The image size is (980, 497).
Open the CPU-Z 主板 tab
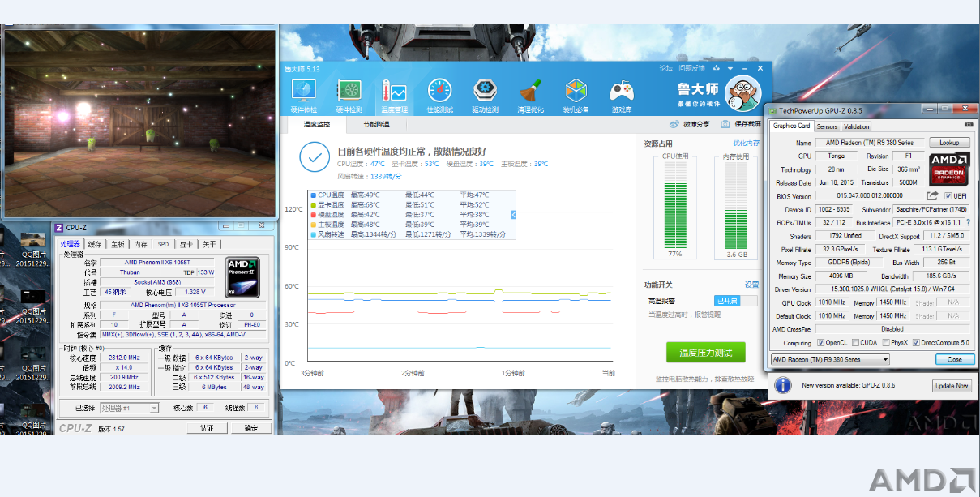tap(118, 244)
